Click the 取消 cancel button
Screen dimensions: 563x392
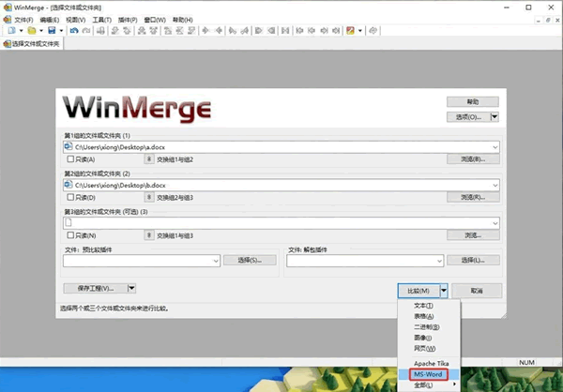coord(477,291)
